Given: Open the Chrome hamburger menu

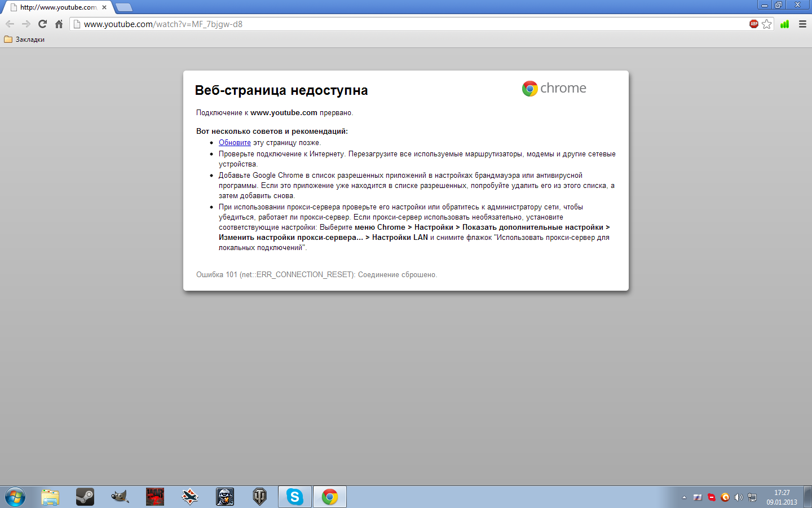Looking at the screenshot, I should click(x=802, y=24).
